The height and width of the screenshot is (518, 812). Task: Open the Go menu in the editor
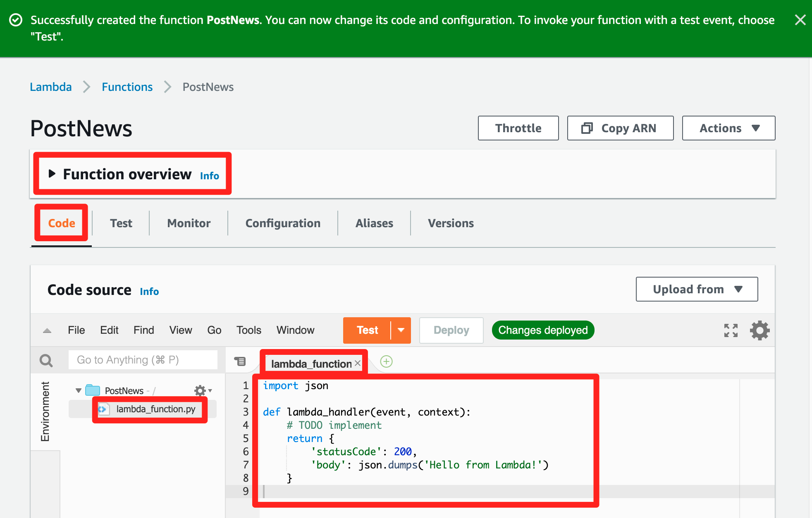click(214, 330)
